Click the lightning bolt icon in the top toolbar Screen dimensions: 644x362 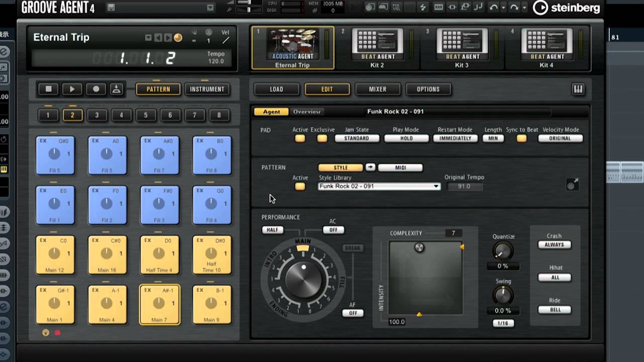(423, 7)
